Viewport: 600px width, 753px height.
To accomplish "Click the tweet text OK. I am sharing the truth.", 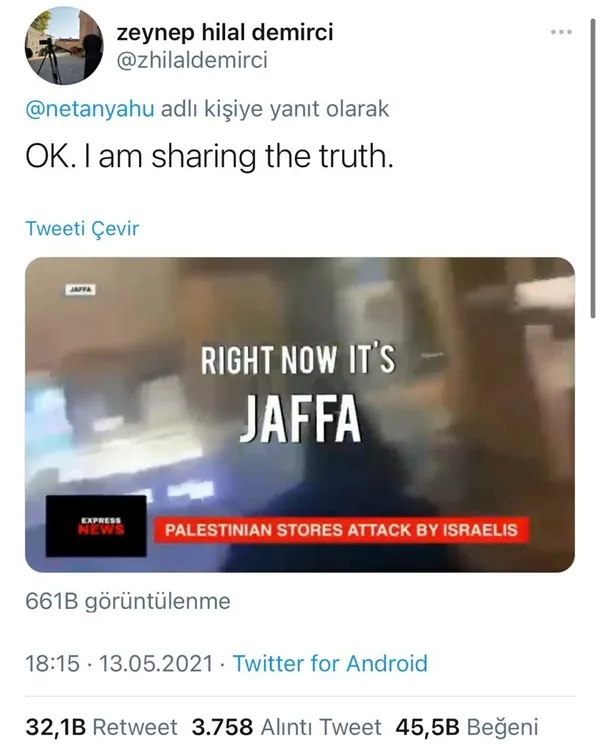I will point(209,157).
